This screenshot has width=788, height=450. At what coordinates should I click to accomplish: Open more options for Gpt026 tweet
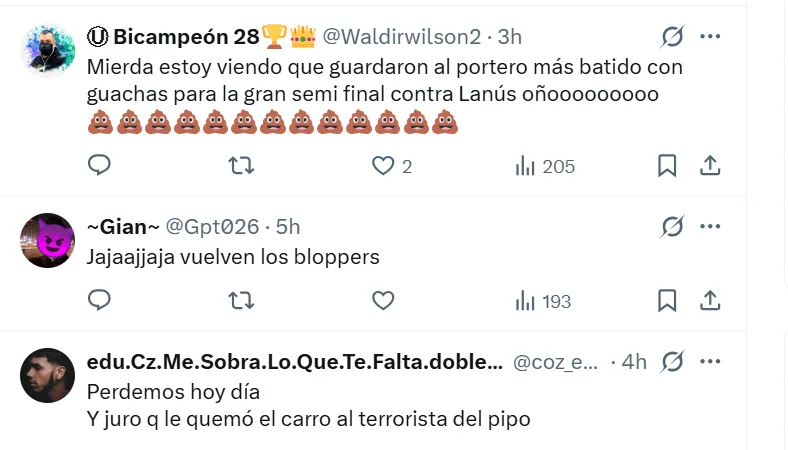(x=710, y=227)
